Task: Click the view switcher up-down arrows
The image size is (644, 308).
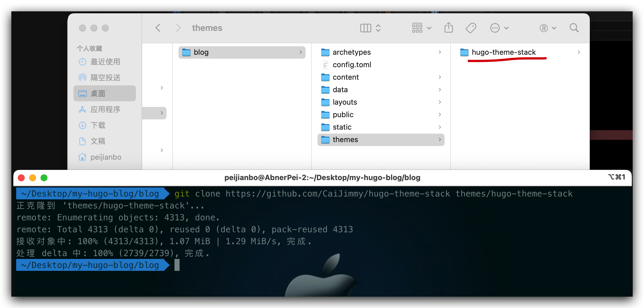Action: point(378,28)
